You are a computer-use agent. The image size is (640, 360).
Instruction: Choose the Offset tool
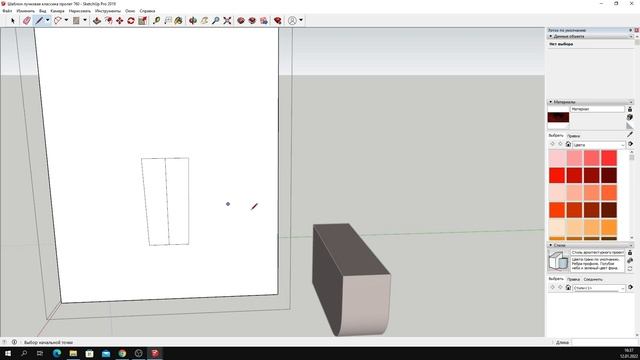[x=109, y=20]
